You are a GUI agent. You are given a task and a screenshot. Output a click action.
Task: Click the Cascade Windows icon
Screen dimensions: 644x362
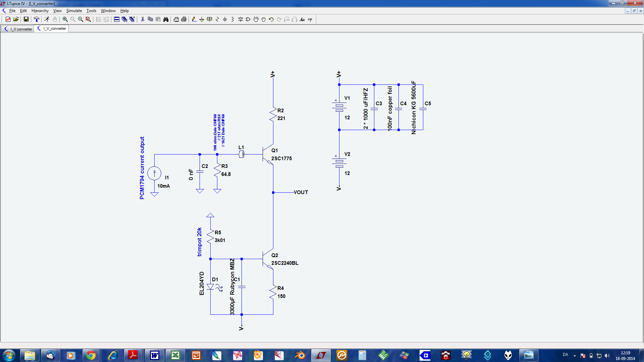coord(124,19)
